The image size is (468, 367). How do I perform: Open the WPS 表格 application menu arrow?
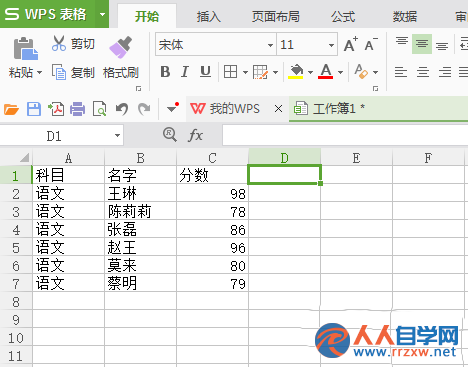coord(102,14)
